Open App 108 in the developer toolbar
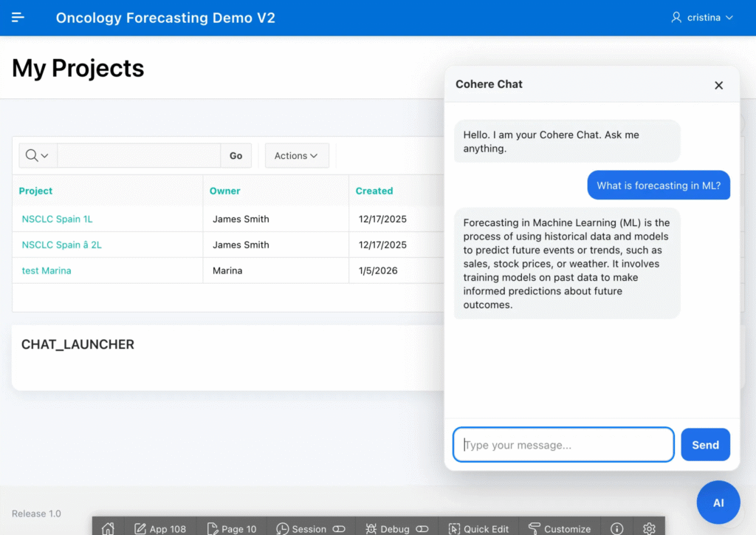Image resolution: width=756 pixels, height=535 pixels. [x=160, y=528]
